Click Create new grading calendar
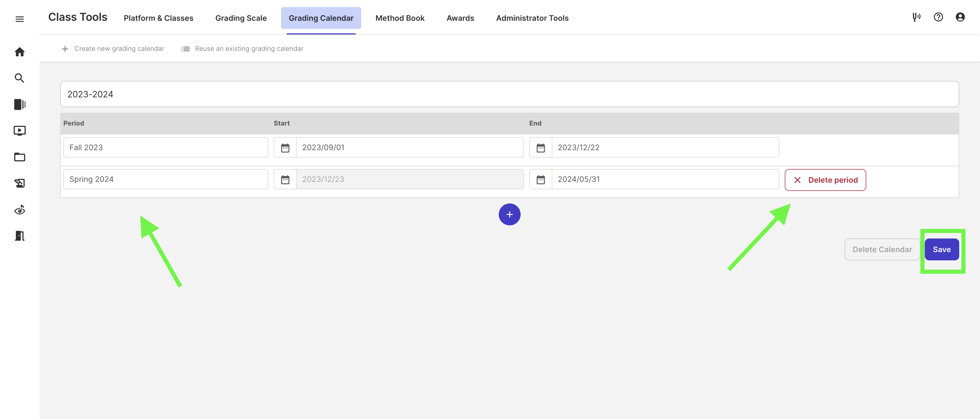This screenshot has width=980, height=419. tap(113, 49)
